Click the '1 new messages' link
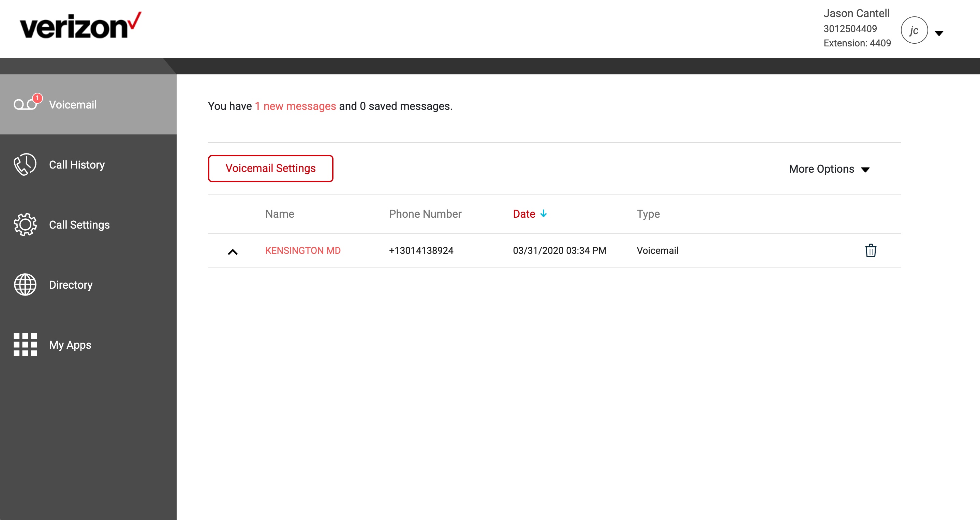This screenshot has height=520, width=980. pyautogui.click(x=295, y=106)
